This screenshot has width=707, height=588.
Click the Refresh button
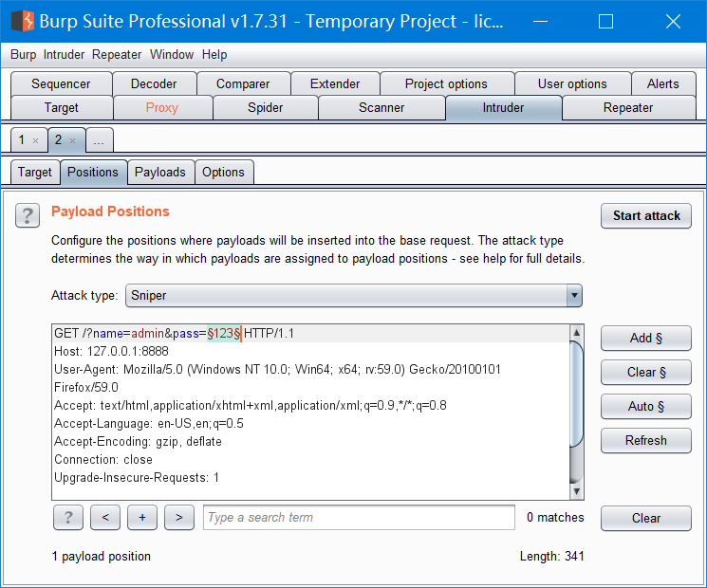click(x=646, y=440)
